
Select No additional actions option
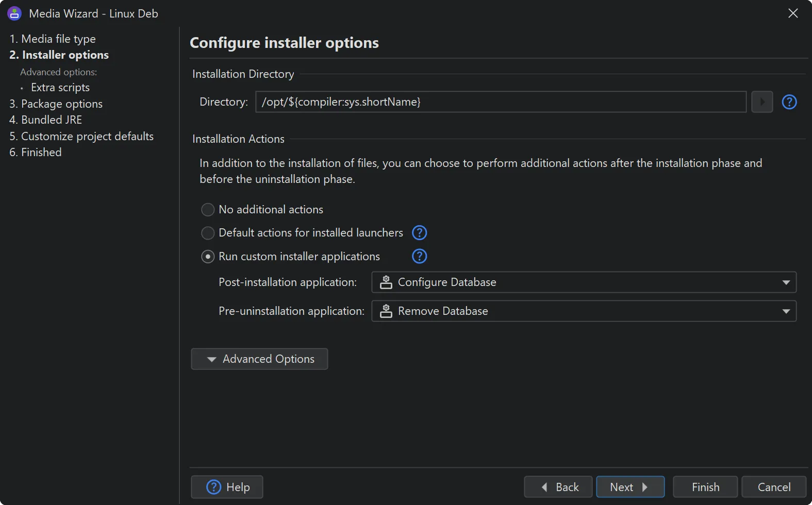(208, 210)
